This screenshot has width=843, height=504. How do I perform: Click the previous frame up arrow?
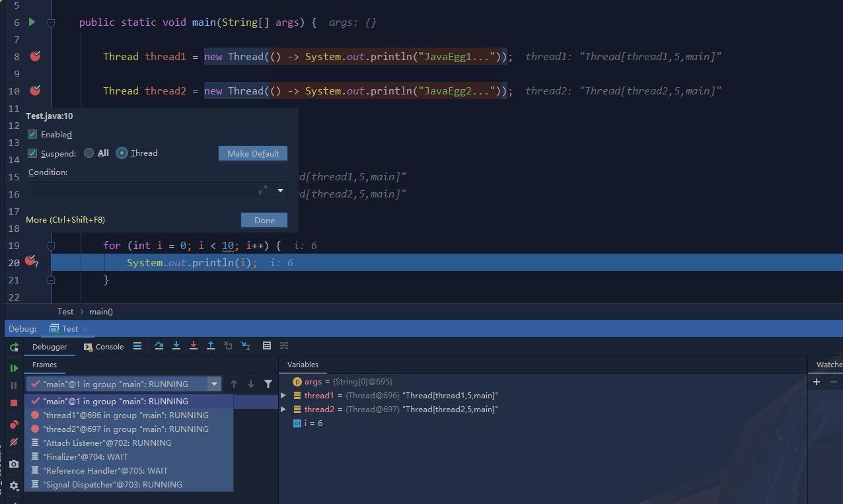click(x=234, y=384)
